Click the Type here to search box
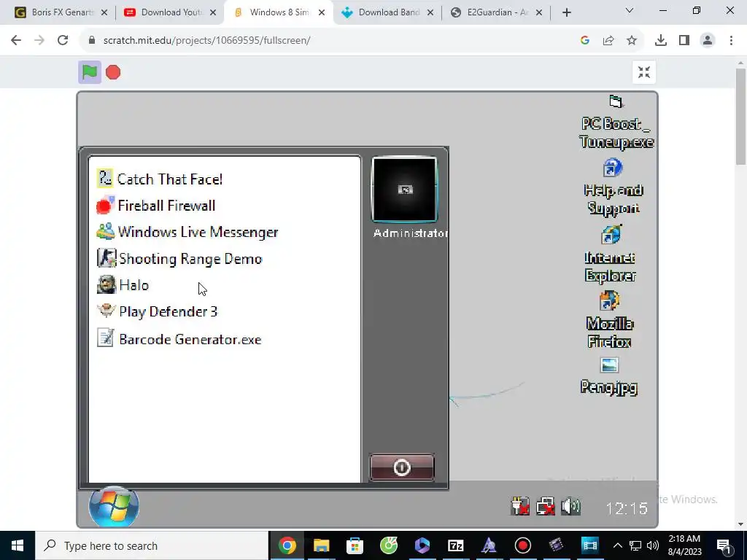747x560 pixels. coord(152,545)
